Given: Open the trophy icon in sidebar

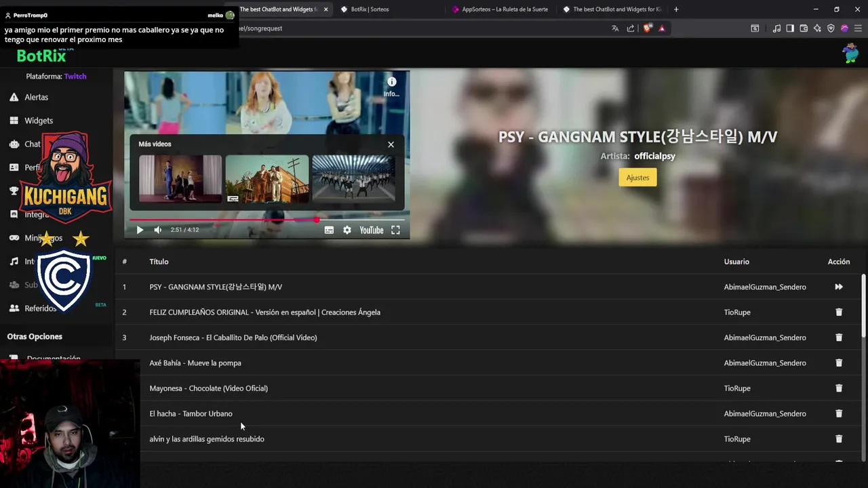Looking at the screenshot, I should [x=14, y=191].
